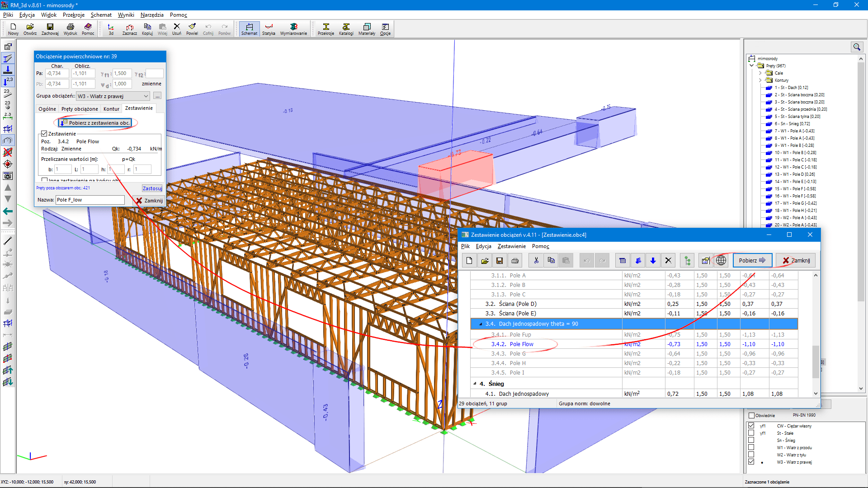Image resolution: width=868 pixels, height=488 pixels.
Task: Toggle yf1 CW Ciężar własny checkbox
Action: [x=752, y=425]
